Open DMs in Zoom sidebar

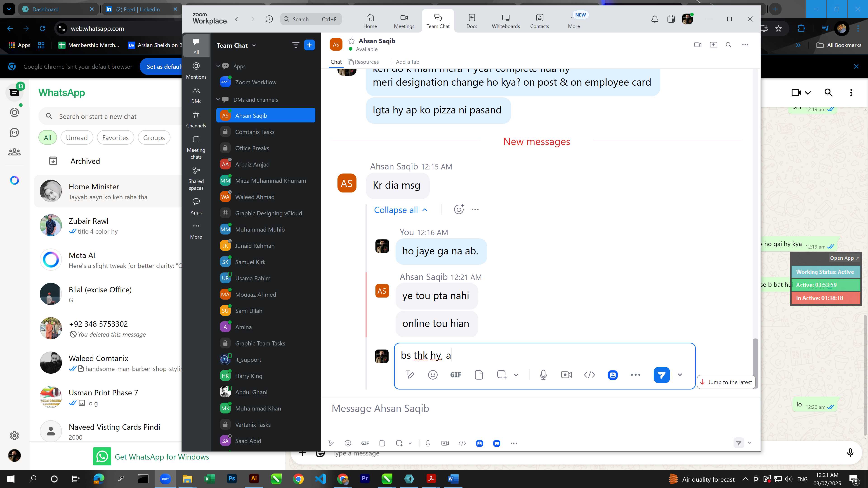(196, 95)
